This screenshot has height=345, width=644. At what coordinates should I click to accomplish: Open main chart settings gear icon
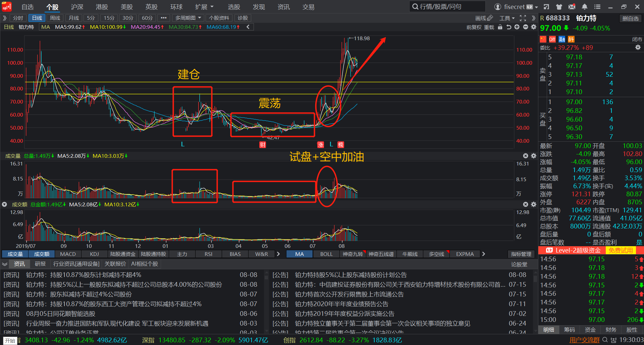point(534,27)
